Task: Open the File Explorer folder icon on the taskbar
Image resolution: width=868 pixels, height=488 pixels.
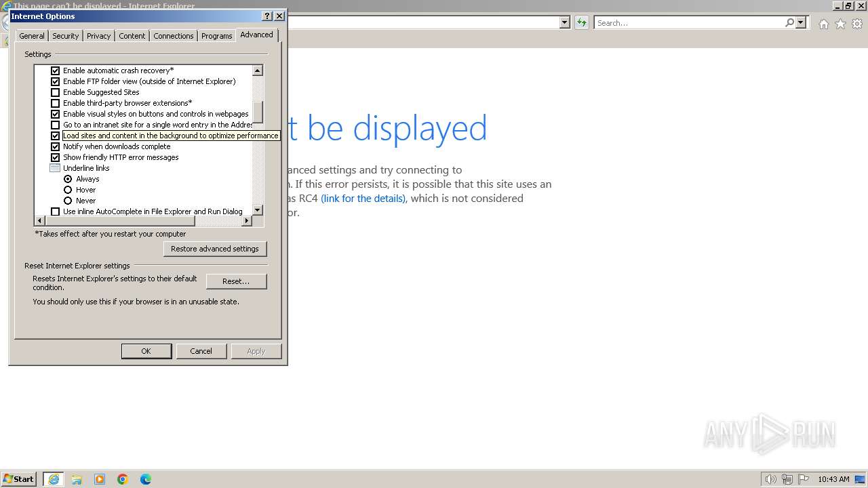Action: [x=77, y=479]
